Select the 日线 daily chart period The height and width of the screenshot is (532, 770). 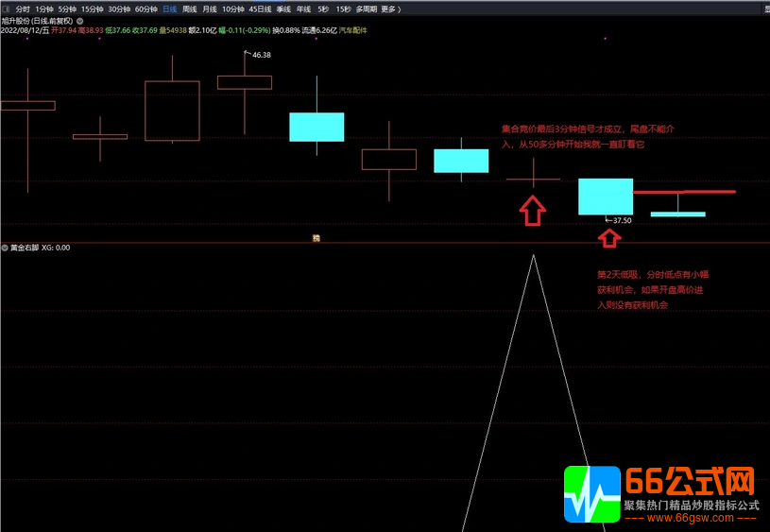click(x=169, y=9)
